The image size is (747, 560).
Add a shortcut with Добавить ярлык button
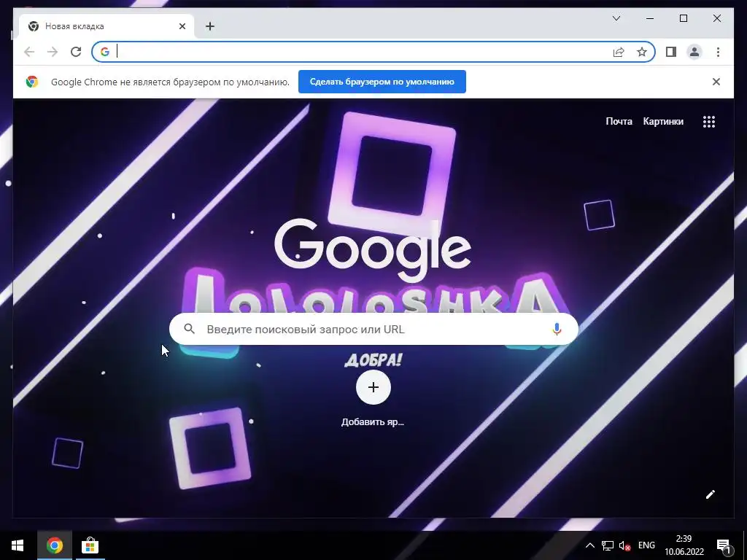pos(373,386)
